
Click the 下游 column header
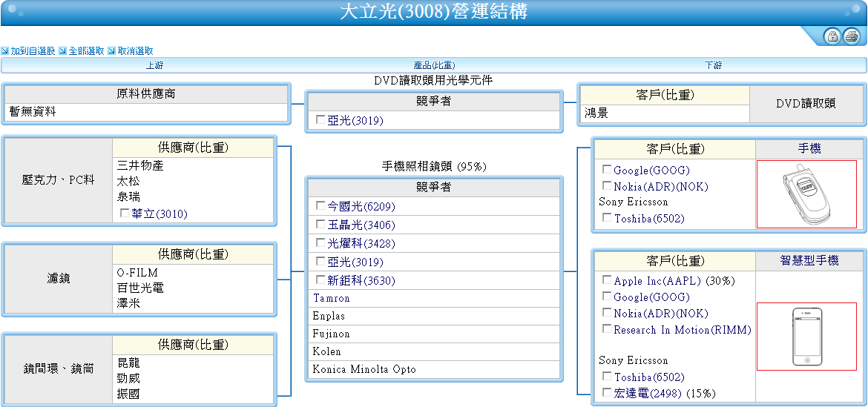click(714, 65)
